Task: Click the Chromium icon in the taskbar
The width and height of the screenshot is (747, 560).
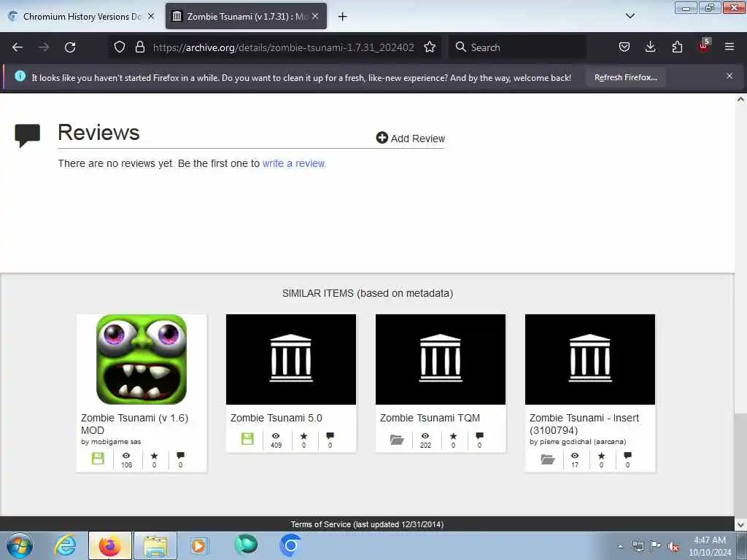Action: (x=290, y=545)
